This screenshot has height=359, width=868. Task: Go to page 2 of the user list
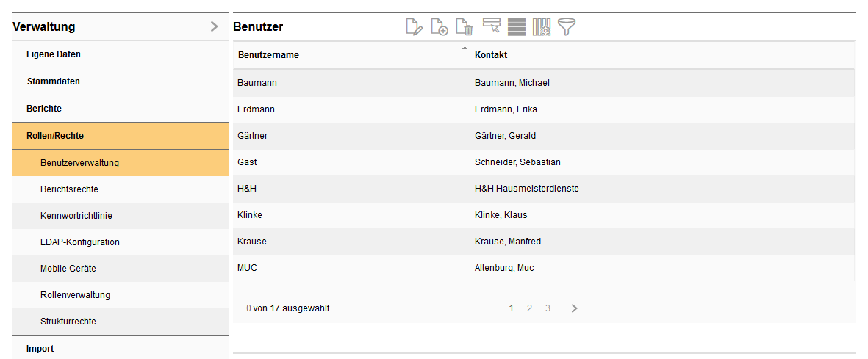(x=529, y=308)
